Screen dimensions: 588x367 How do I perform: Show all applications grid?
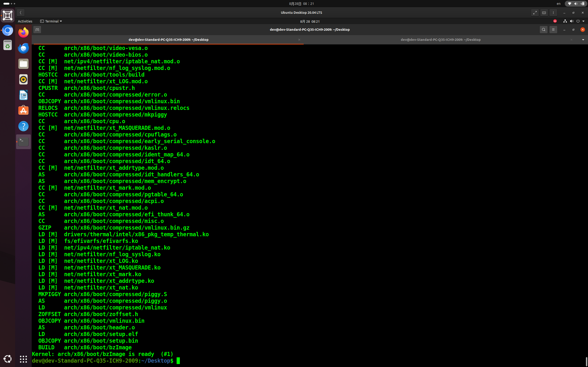pyautogui.click(x=24, y=359)
